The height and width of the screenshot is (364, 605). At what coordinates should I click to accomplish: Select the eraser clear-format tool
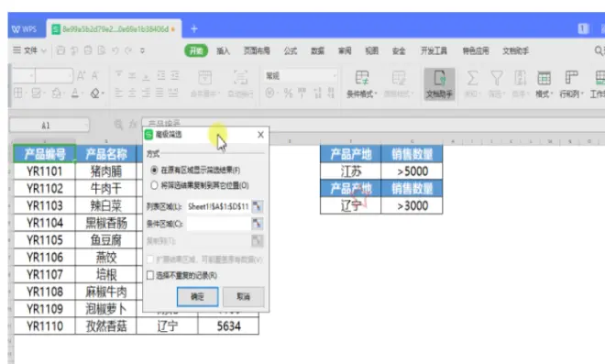tap(95, 93)
